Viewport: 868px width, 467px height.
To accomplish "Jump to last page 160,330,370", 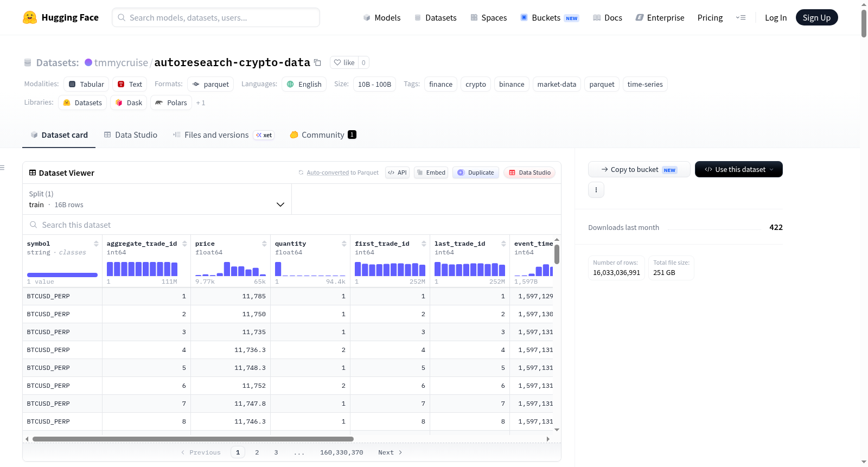I will [x=341, y=452].
